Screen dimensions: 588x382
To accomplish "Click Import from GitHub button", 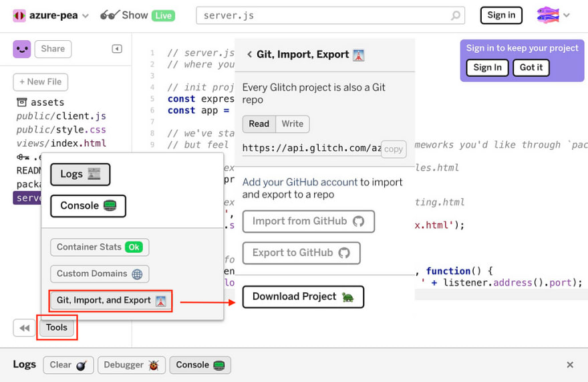I will (x=308, y=221).
